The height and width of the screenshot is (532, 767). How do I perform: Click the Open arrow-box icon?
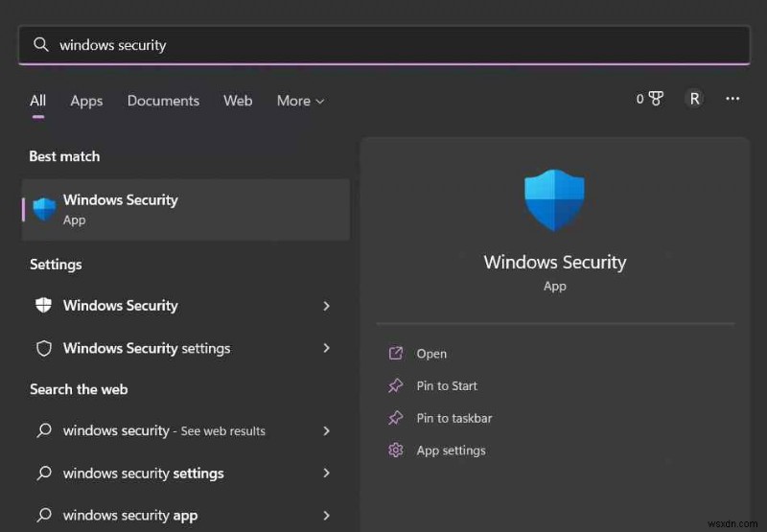pos(396,353)
